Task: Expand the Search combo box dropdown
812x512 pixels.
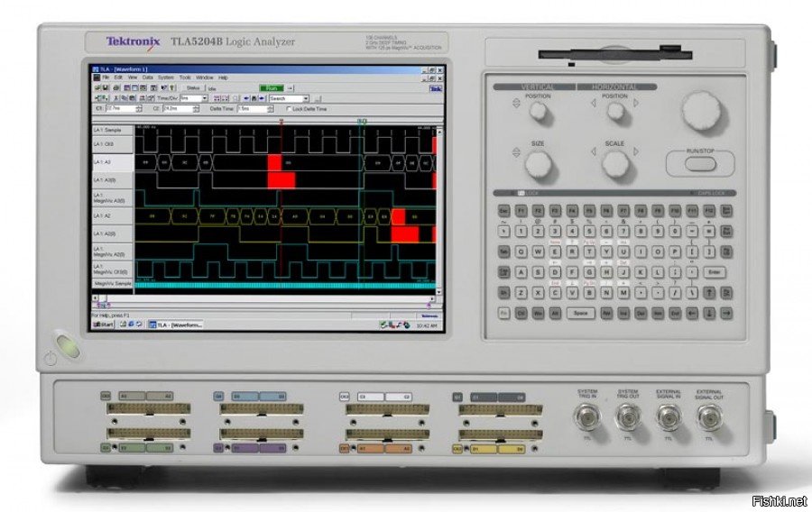Action: tap(306, 98)
